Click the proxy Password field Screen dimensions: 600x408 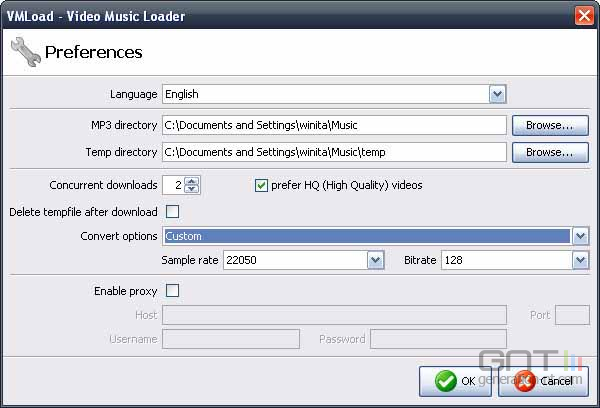point(439,339)
